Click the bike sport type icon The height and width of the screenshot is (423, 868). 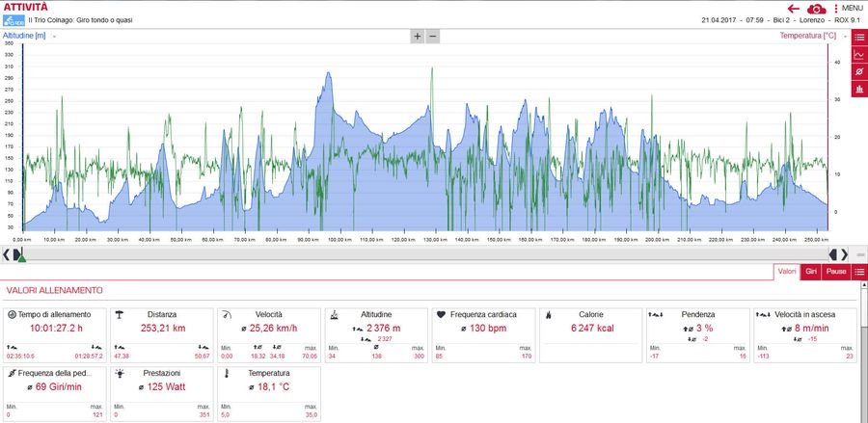click(14, 20)
